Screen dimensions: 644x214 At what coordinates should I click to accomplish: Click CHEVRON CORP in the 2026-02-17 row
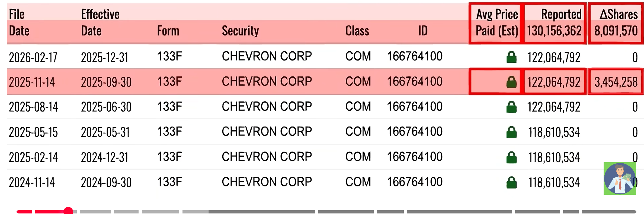click(x=267, y=57)
